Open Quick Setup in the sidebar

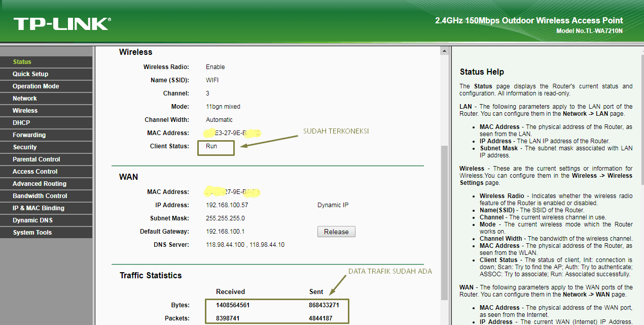tap(46, 74)
